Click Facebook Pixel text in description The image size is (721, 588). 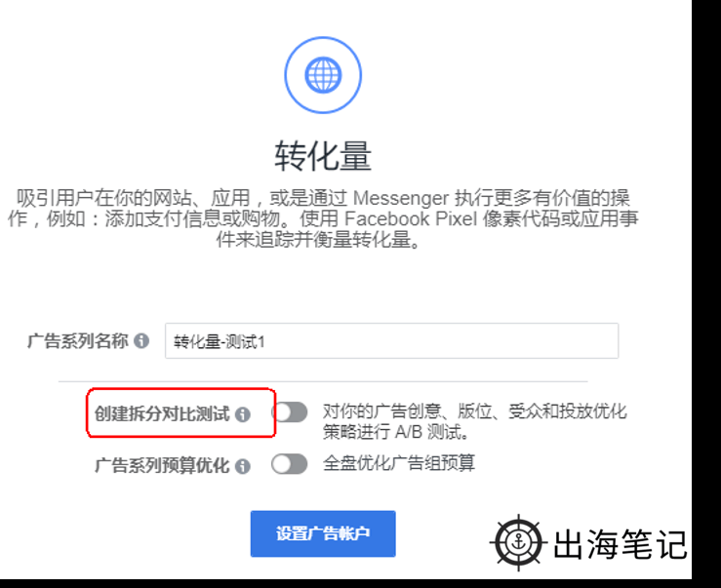(411, 218)
